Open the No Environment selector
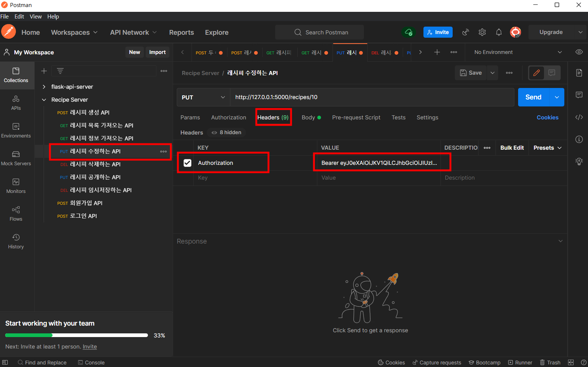This screenshot has height=367, width=588. (x=518, y=52)
